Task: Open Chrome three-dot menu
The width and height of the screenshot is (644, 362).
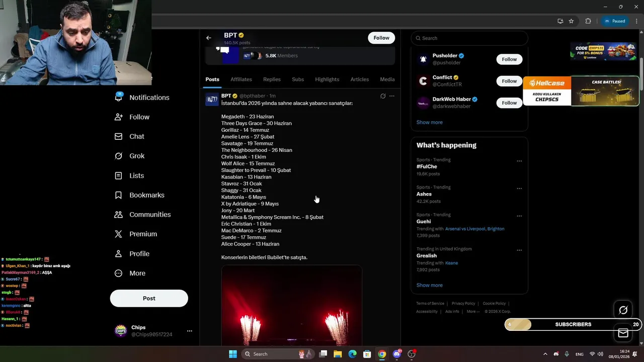Action: [636, 21]
